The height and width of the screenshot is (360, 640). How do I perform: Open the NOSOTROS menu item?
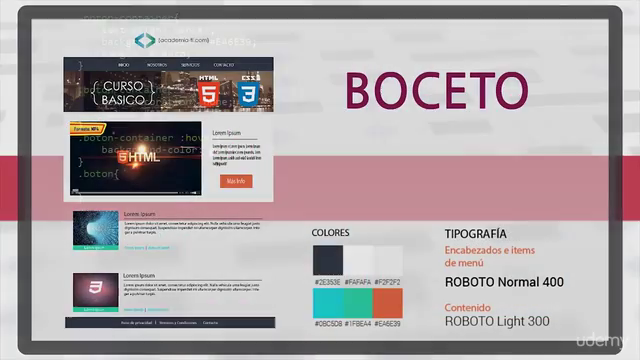point(157,65)
